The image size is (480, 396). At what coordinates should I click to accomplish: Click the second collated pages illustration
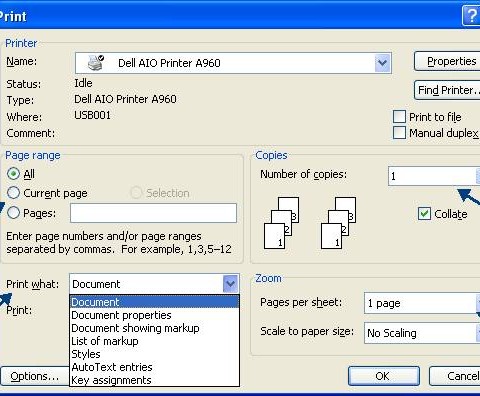(338, 223)
